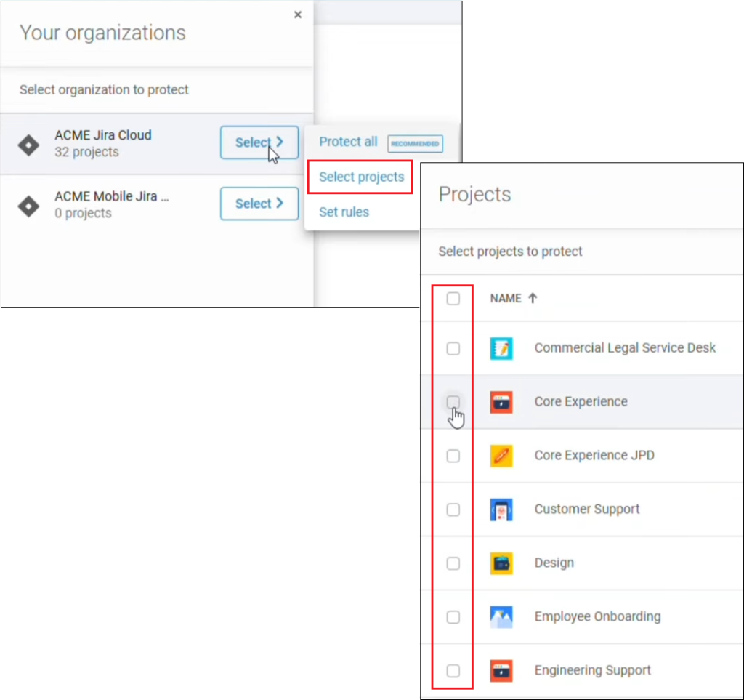Close the Your organizations dialog
The image size is (744, 700).
297,14
